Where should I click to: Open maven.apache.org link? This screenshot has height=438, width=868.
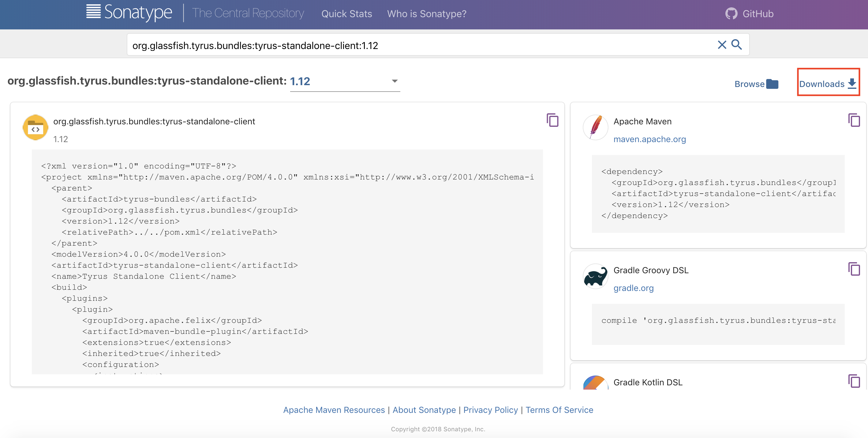[649, 139]
